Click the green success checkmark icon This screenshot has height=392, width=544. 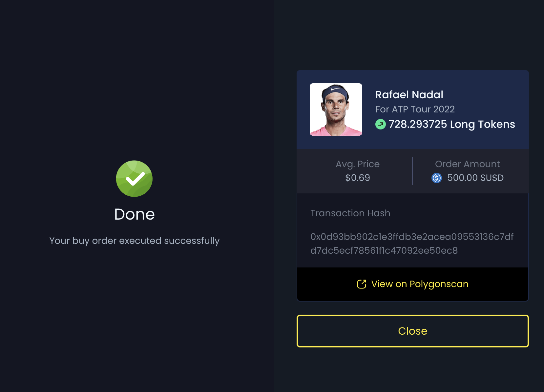(x=134, y=179)
